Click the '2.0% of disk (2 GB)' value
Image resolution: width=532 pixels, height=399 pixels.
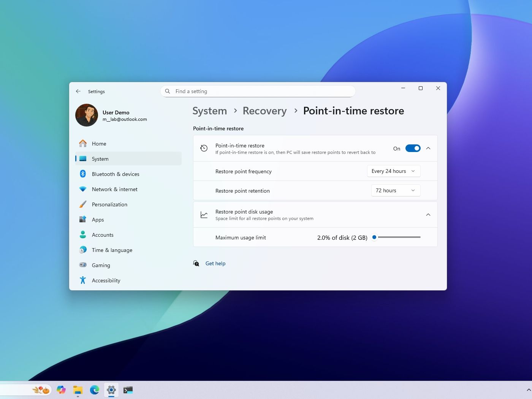point(342,237)
